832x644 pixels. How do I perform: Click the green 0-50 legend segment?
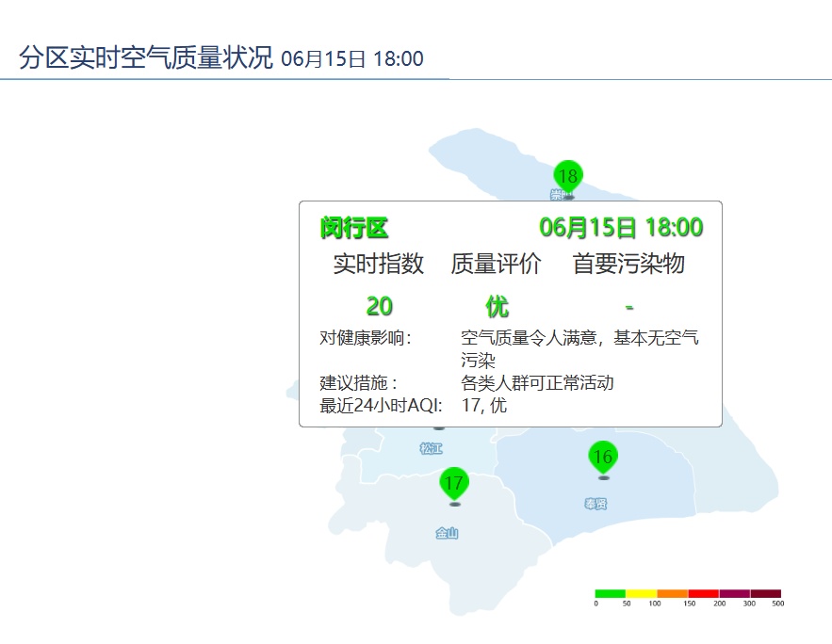[x=611, y=594]
